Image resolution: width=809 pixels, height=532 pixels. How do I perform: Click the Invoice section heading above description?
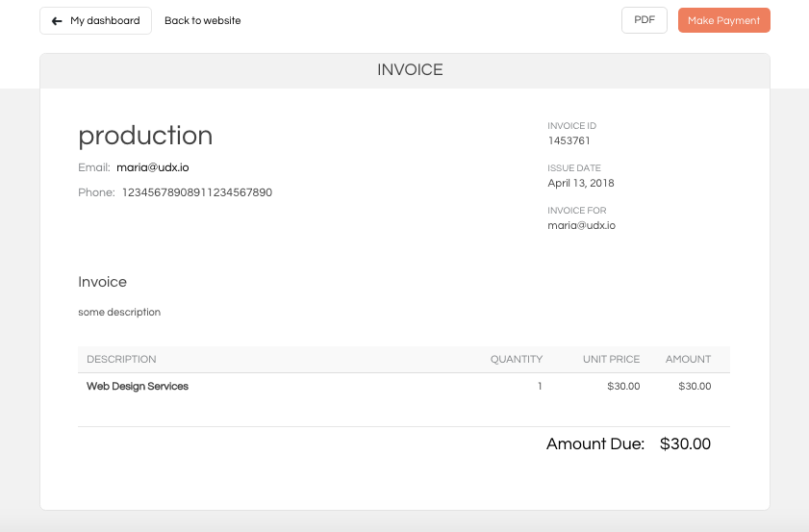click(102, 282)
